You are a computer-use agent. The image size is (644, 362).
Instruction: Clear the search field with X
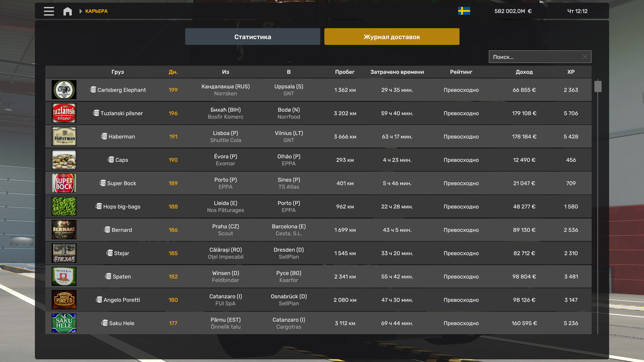(x=585, y=57)
